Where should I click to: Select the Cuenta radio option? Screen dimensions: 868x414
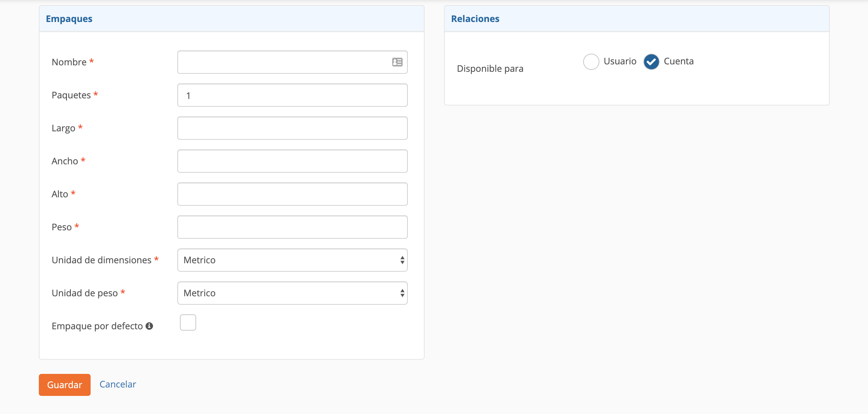pos(651,62)
